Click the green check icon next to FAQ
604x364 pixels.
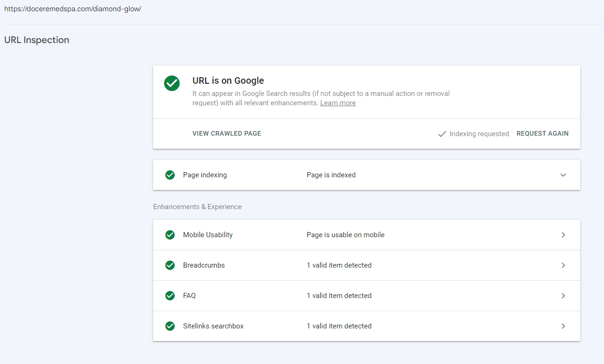coord(170,296)
